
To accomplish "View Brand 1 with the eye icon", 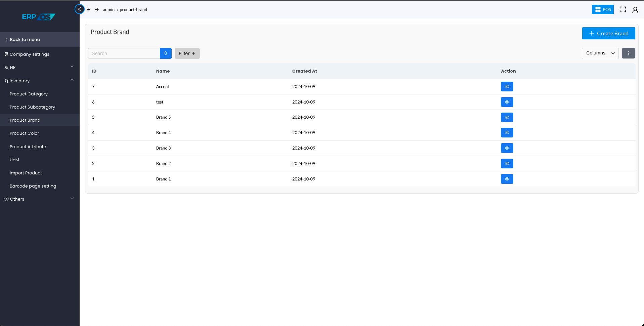I will [x=507, y=179].
